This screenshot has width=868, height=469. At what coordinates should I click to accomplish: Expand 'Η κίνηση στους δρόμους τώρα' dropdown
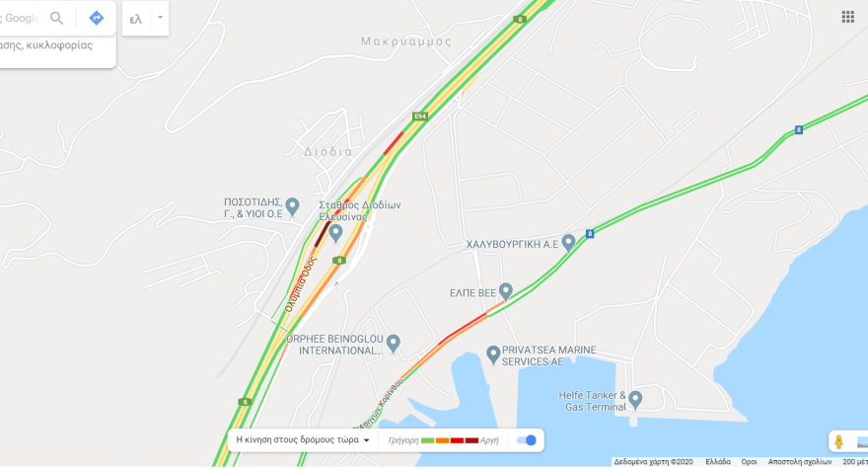tap(303, 440)
